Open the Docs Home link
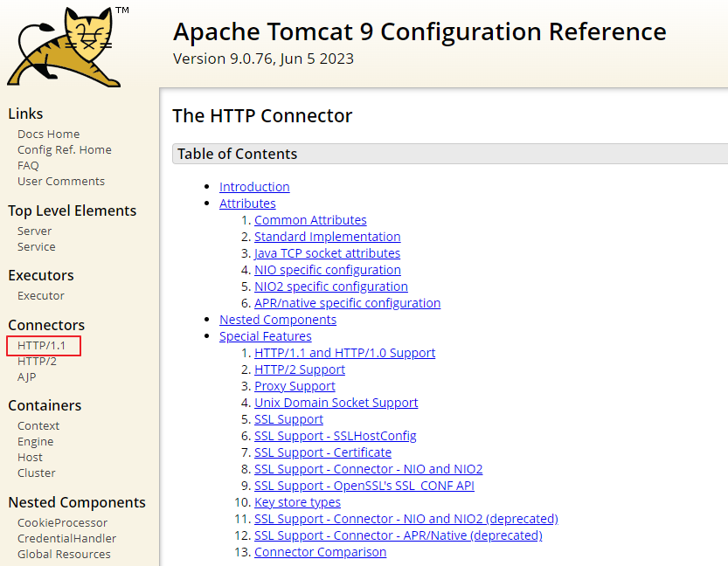728x566 pixels. tap(48, 135)
